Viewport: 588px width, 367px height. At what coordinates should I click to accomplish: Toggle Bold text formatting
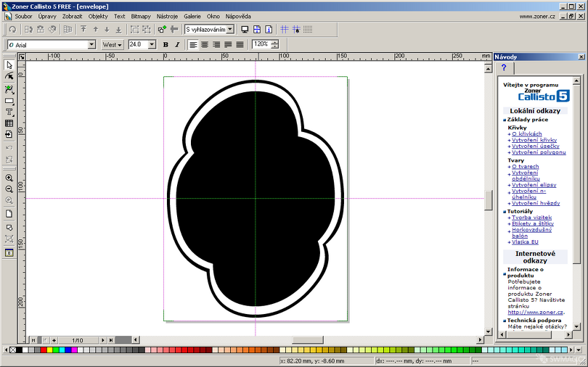click(166, 45)
